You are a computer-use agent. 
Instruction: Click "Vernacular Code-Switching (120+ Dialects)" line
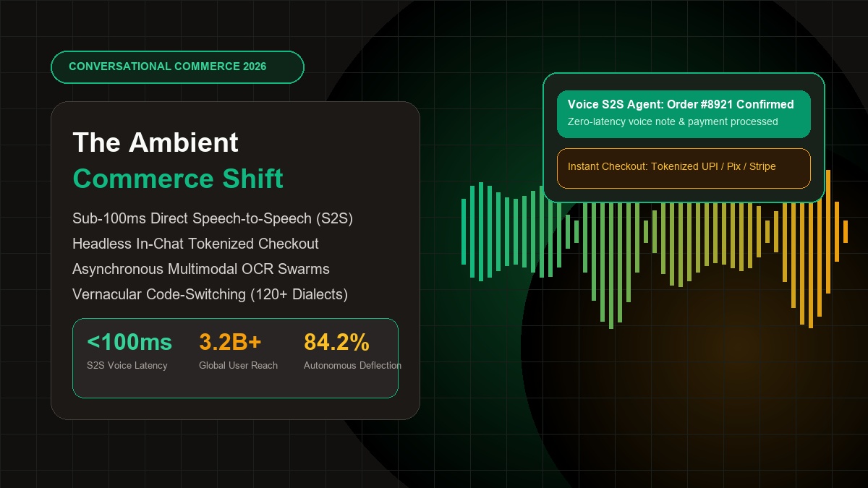210,294
